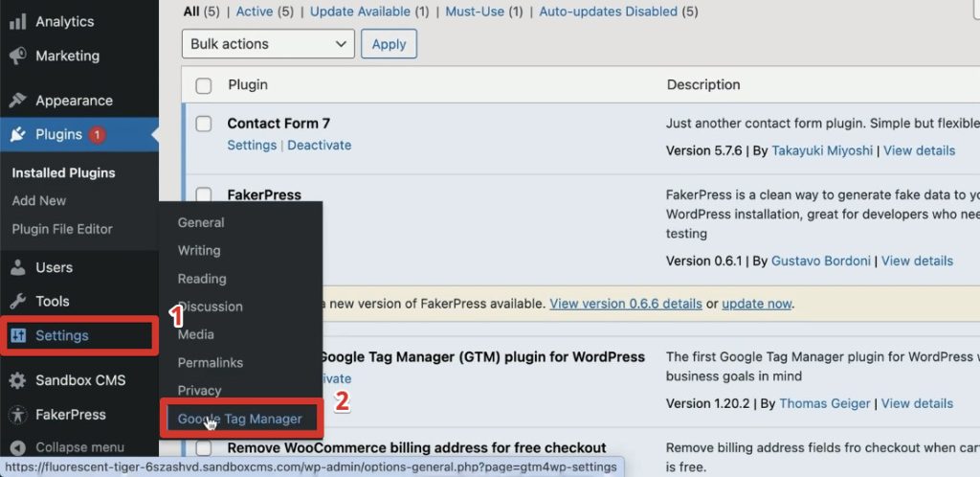Select Add New in the Plugins submenu
This screenshot has height=477, width=980.
point(38,201)
